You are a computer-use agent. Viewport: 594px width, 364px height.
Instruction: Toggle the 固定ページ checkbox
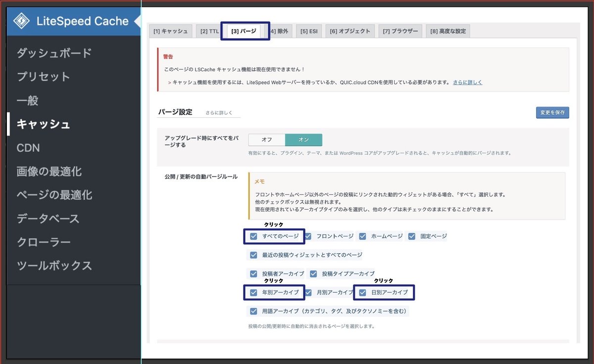412,236
